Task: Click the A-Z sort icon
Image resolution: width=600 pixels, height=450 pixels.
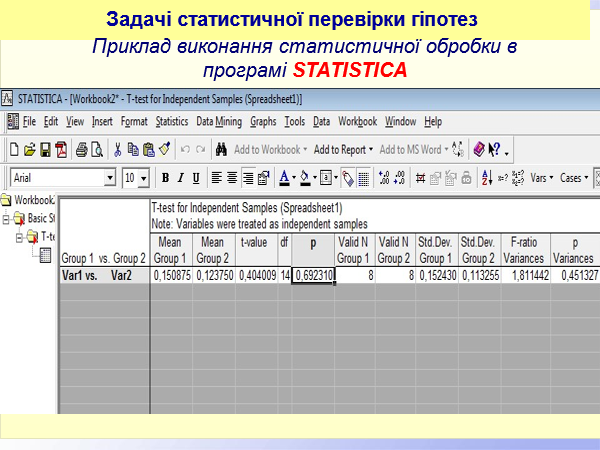Action: (x=487, y=178)
